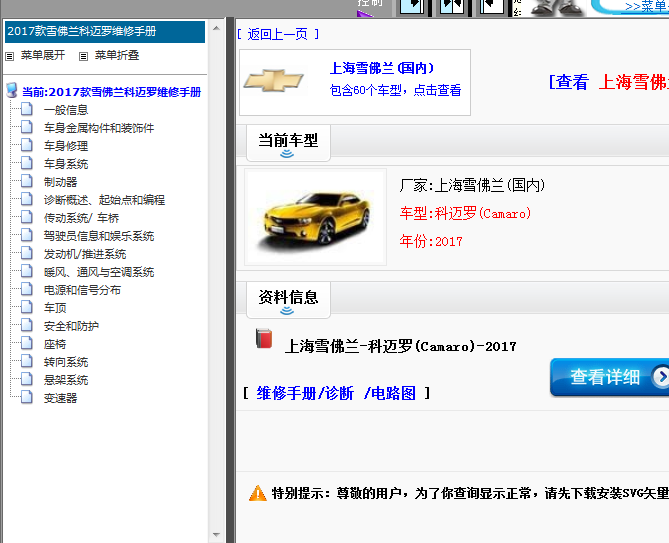Open 车顶 tree entry
This screenshot has width=669, height=543.
pos(55,308)
